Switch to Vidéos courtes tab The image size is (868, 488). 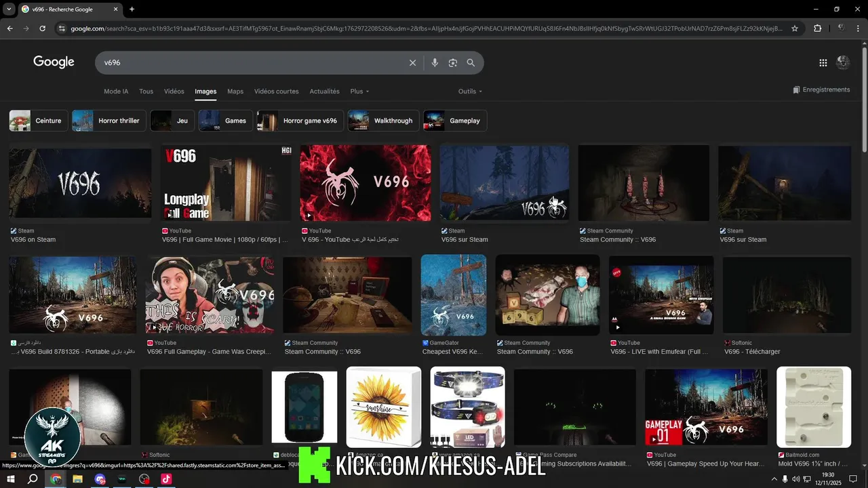276,91
